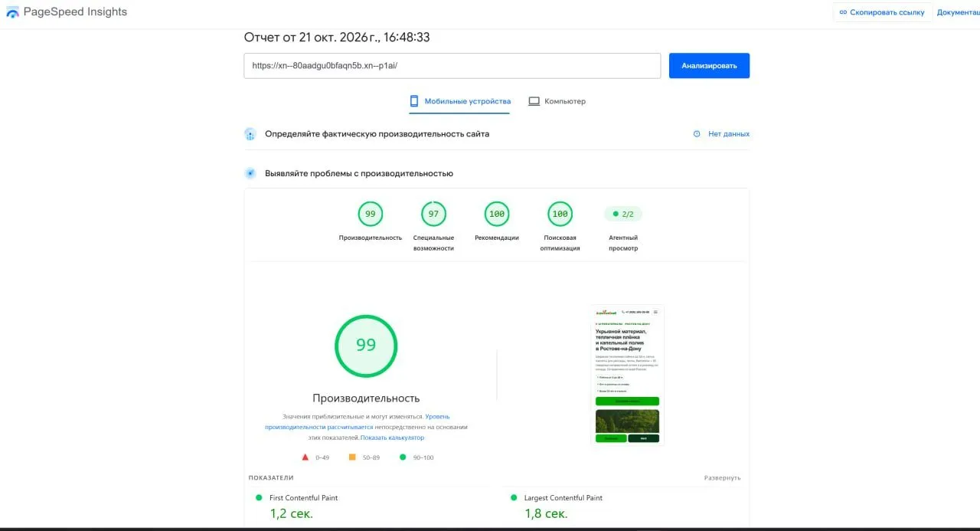Click the Largest Contentful Paint label
Viewport: 980px width, 531px height.
tap(563, 498)
